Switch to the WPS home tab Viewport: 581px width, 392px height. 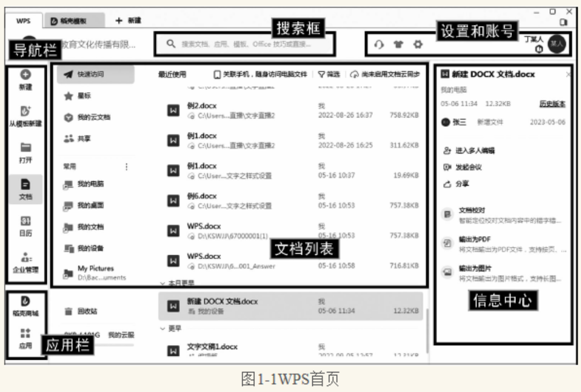pos(23,21)
